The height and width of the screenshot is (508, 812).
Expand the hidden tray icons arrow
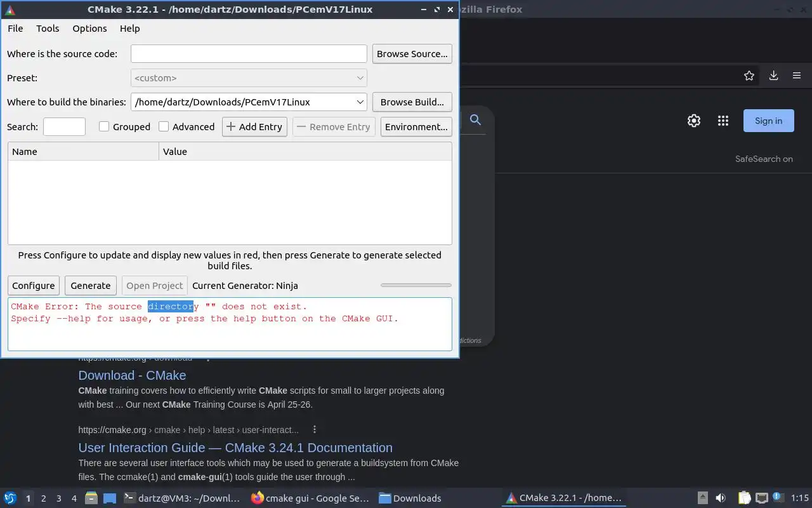(x=702, y=498)
